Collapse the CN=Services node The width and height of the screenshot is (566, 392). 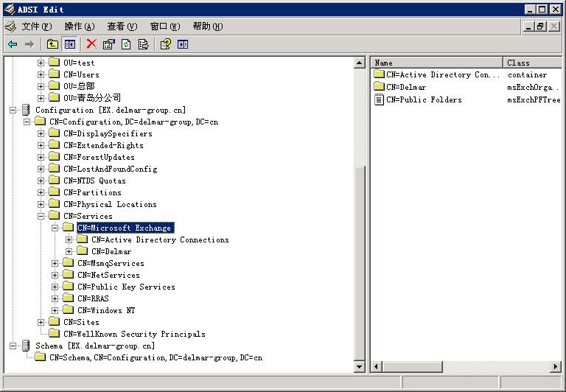click(41, 216)
